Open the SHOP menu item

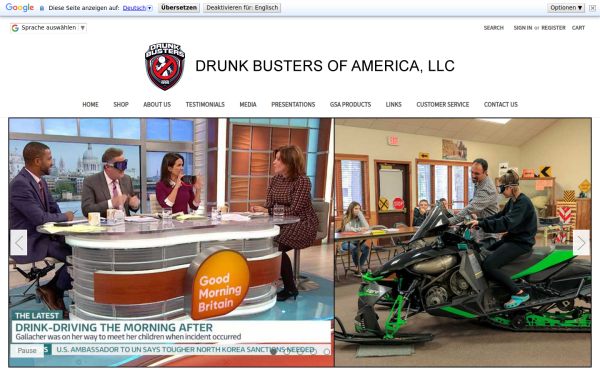tap(121, 104)
